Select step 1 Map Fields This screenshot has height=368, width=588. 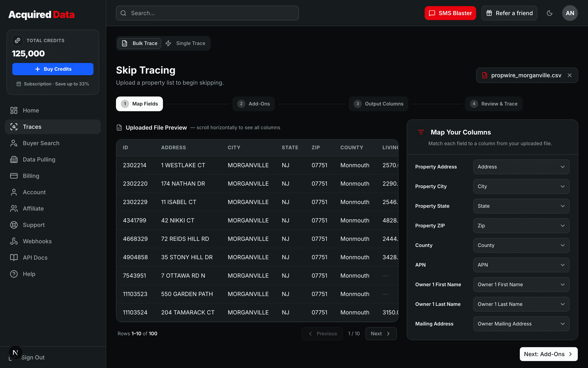click(139, 104)
